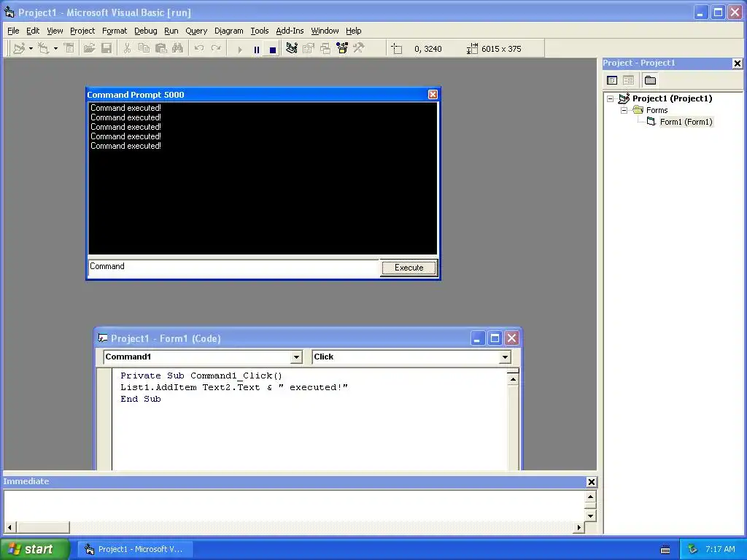Click View Code icon in Project panel
Viewport: 747px width, 560px height.
[612, 80]
